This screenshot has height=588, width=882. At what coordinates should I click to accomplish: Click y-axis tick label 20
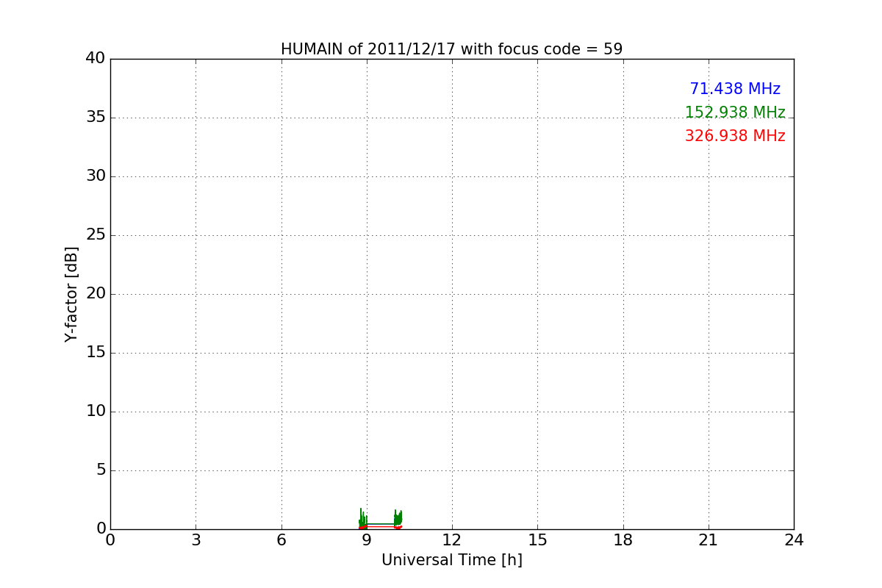point(96,293)
